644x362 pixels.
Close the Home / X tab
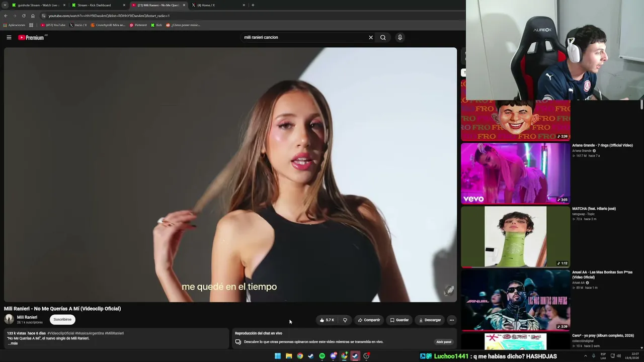coord(244,5)
